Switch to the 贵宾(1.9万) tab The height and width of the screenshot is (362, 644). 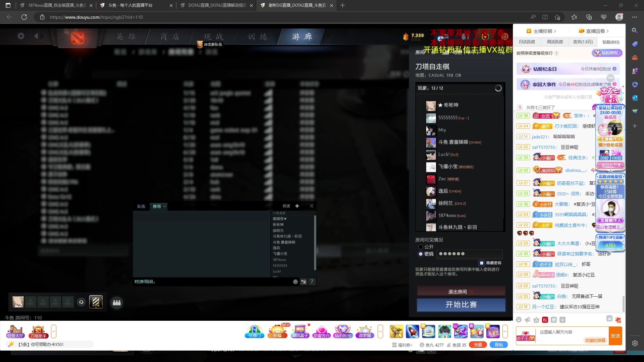(583, 42)
